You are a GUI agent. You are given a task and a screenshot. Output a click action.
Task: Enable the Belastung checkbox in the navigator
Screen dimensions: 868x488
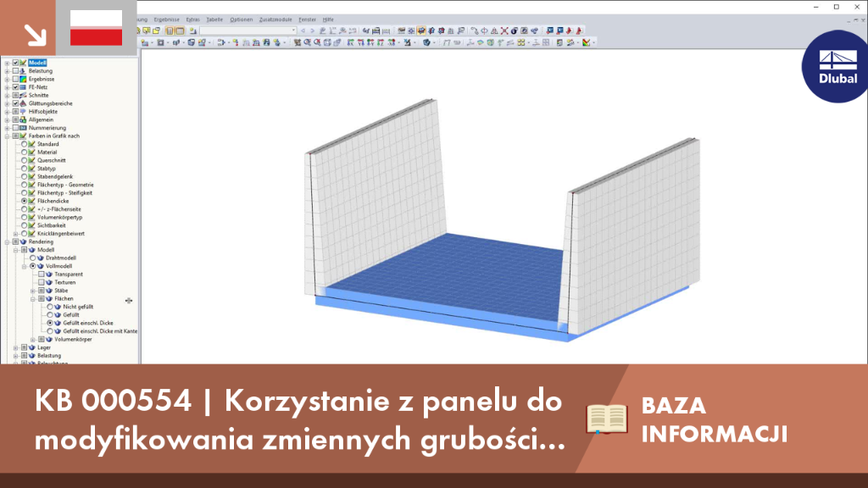click(15, 71)
